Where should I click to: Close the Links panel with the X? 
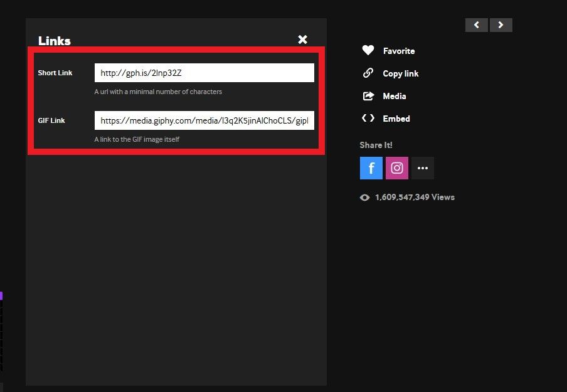[x=302, y=40]
